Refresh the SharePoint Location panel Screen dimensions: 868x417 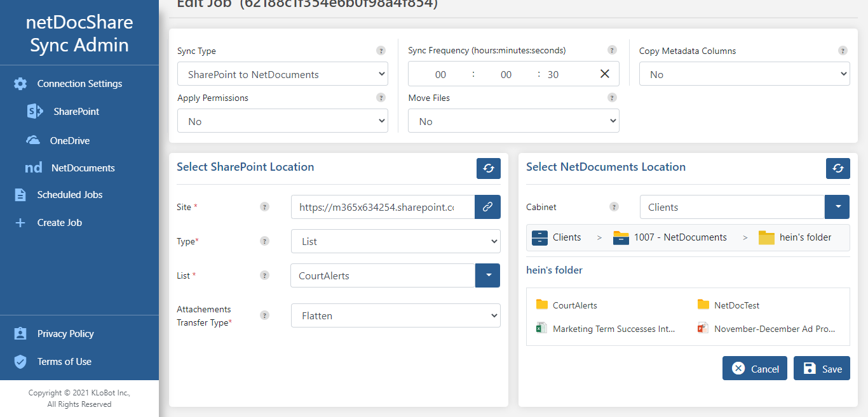(x=489, y=168)
